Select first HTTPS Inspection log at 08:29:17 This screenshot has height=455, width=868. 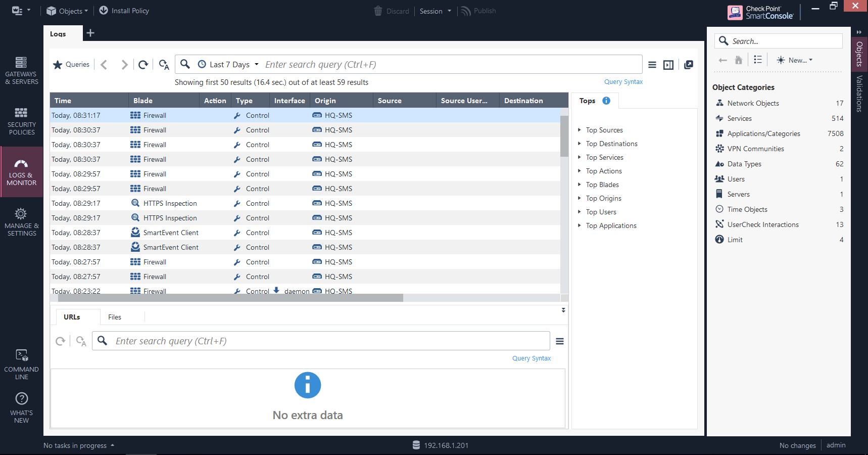[x=305, y=203]
